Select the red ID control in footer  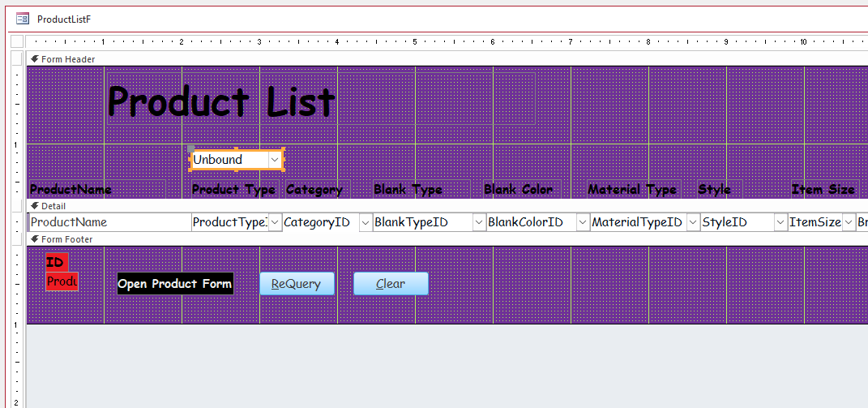click(x=56, y=262)
